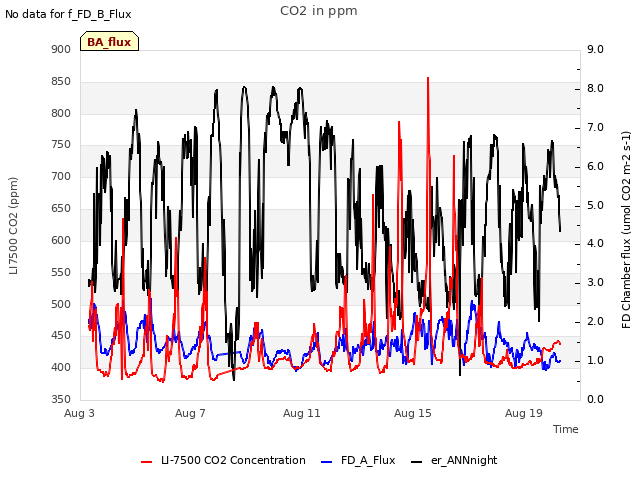The height and width of the screenshot is (480, 640).
Task: Click the 450 left-axis tick label
Action: click(61, 336)
